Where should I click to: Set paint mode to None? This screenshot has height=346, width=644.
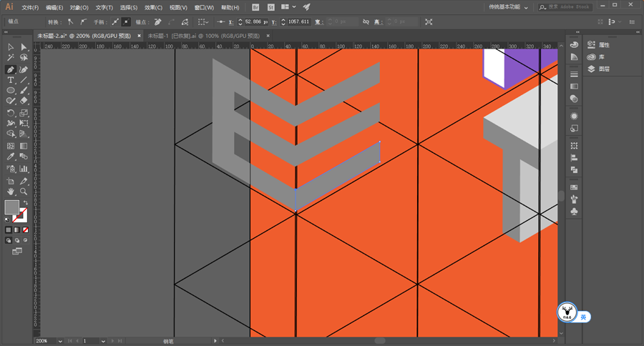26,230
